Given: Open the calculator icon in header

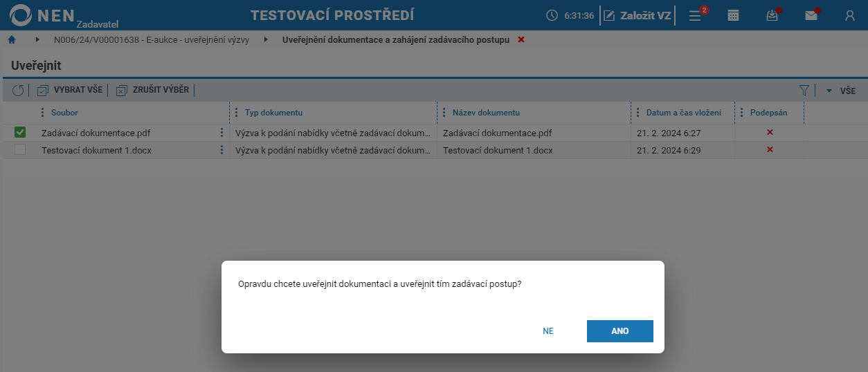Looking at the screenshot, I should (733, 16).
